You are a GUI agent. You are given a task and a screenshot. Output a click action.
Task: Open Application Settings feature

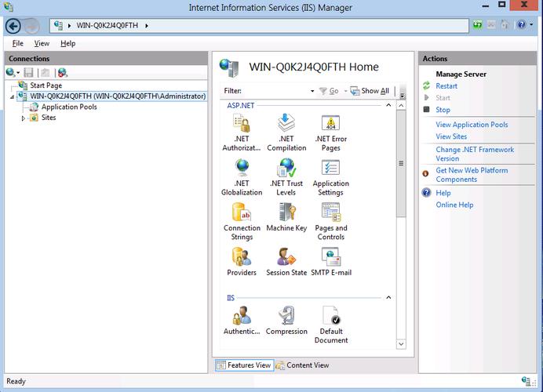(330, 177)
